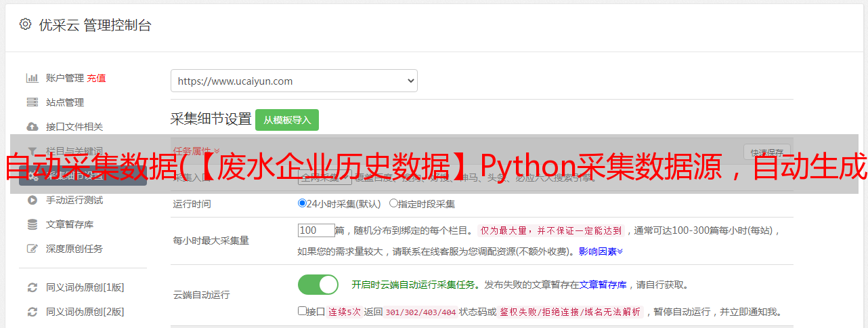Click the 采集细节设置 heading
This screenshot has height=328, width=868.
coord(211,119)
